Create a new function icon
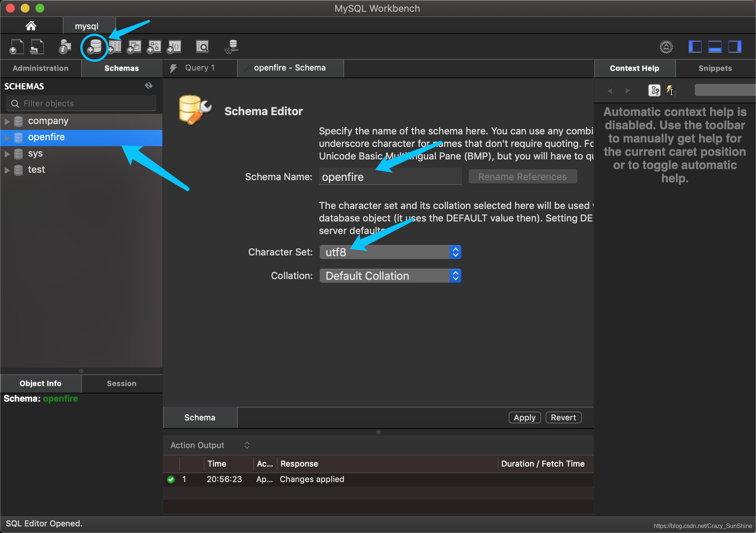756x533 pixels. coord(174,47)
